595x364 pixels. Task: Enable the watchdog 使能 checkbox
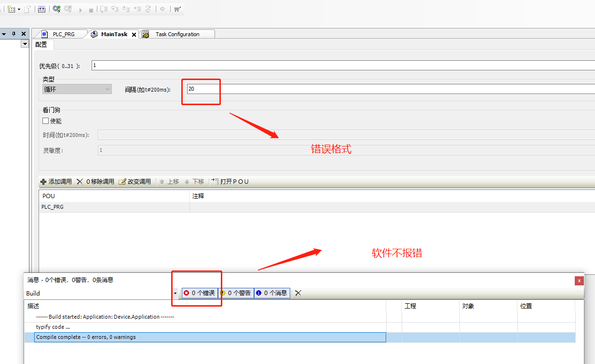46,121
